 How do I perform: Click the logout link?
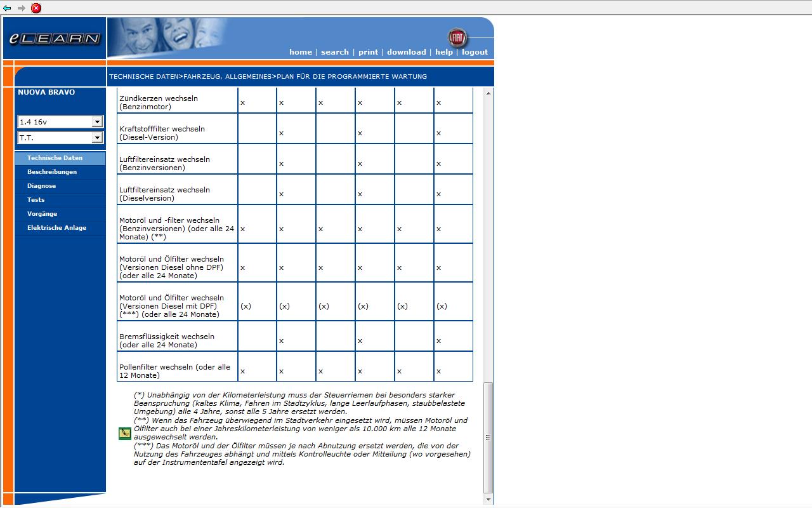click(475, 52)
